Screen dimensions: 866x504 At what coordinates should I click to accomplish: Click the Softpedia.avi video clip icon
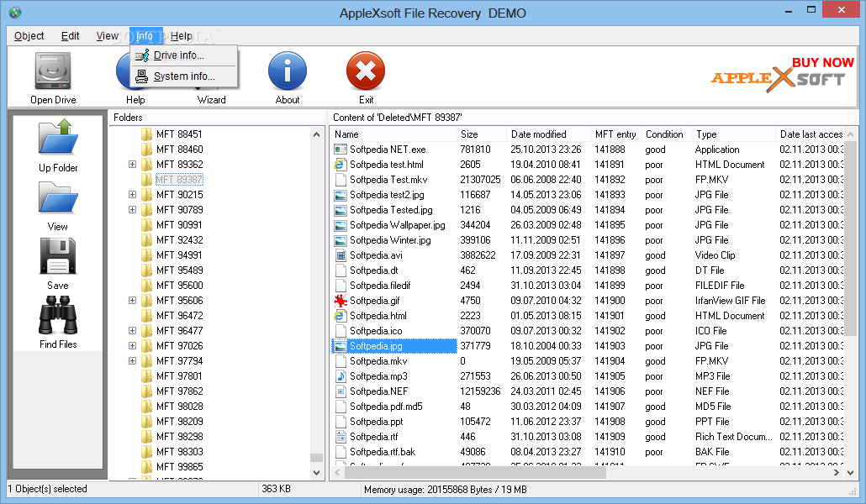tap(341, 255)
